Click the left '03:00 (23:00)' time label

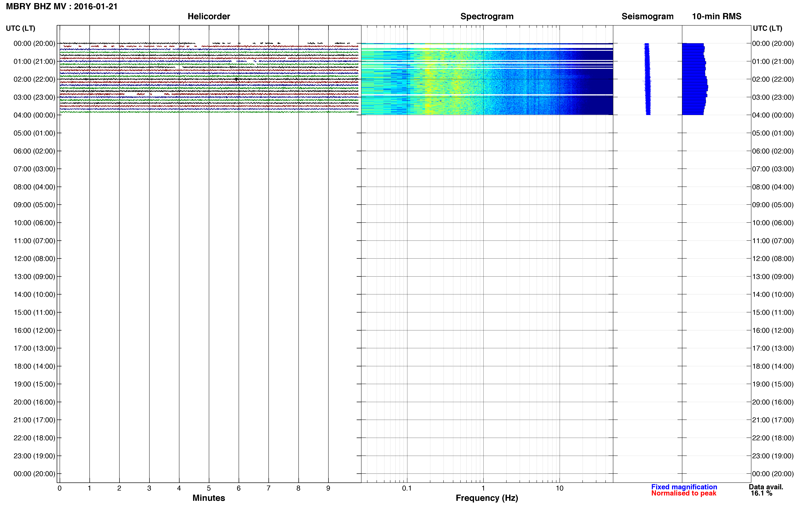(x=34, y=97)
